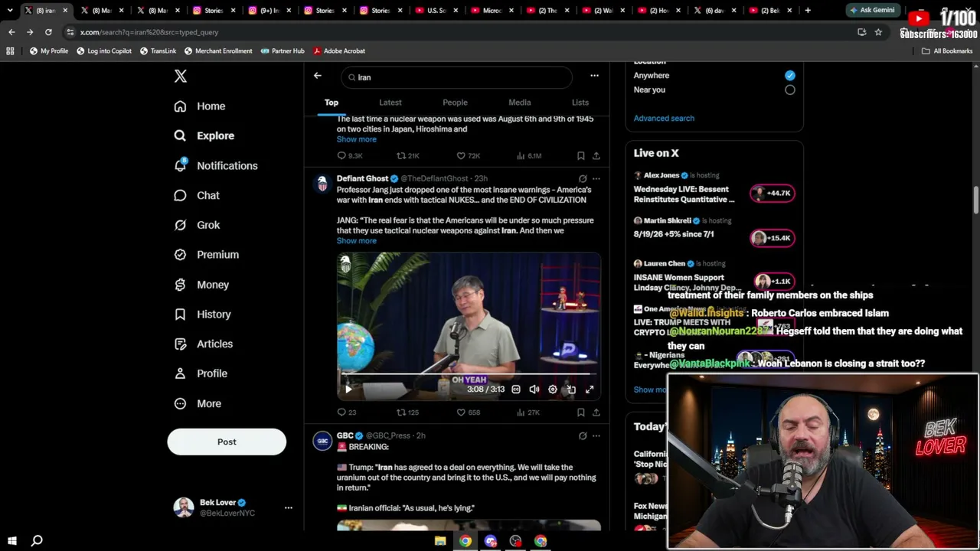Switch to the People results tab
The height and width of the screenshot is (551, 980).
[x=455, y=103]
